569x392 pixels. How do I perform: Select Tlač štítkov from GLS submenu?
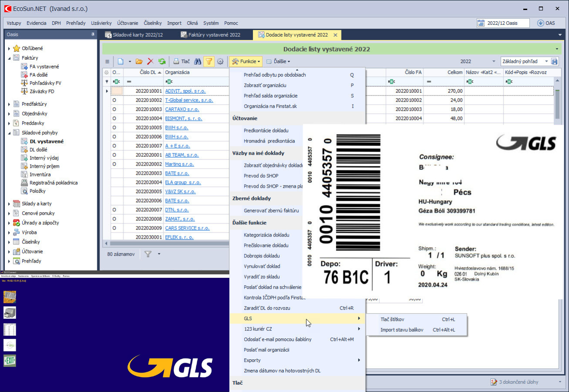click(x=392, y=319)
